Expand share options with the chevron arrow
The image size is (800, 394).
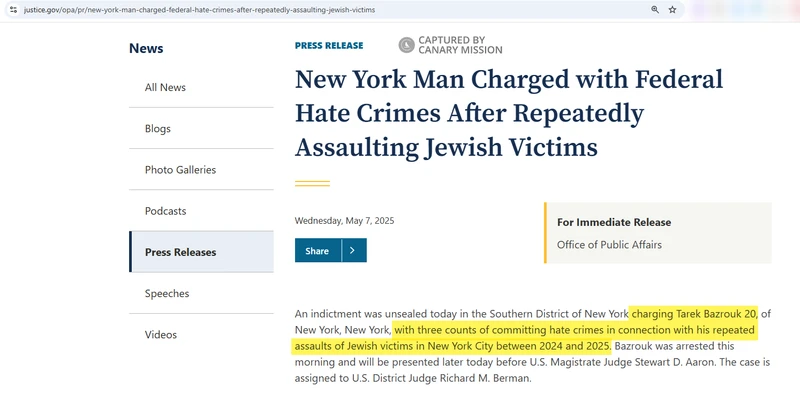(x=354, y=251)
